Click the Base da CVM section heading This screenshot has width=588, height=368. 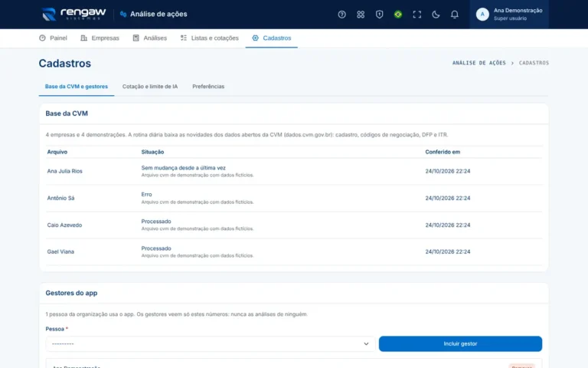click(67, 113)
